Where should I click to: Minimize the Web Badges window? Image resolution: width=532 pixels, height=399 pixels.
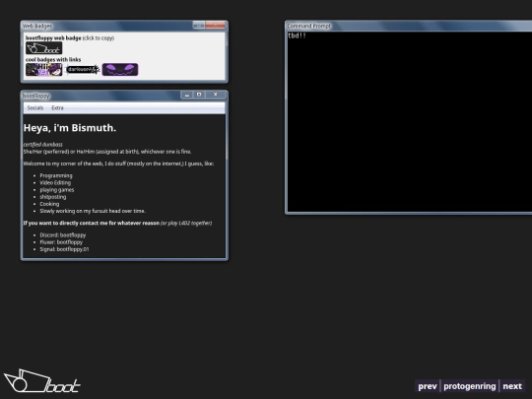199,25
